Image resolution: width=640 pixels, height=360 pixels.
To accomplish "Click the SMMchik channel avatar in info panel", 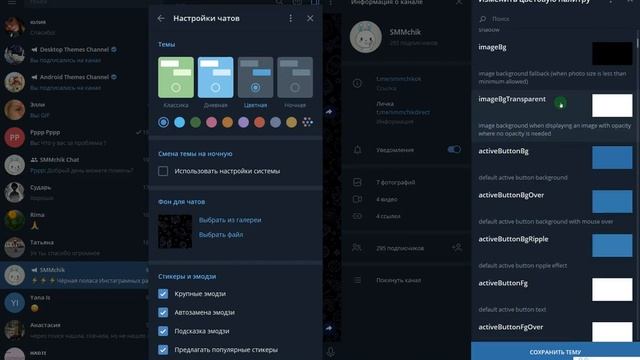I will point(366,37).
